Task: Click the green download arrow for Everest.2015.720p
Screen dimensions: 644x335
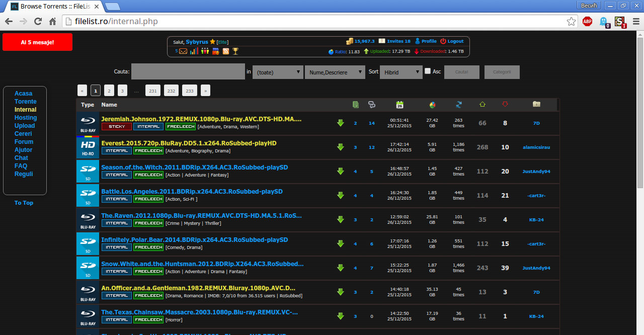Action: coord(341,147)
